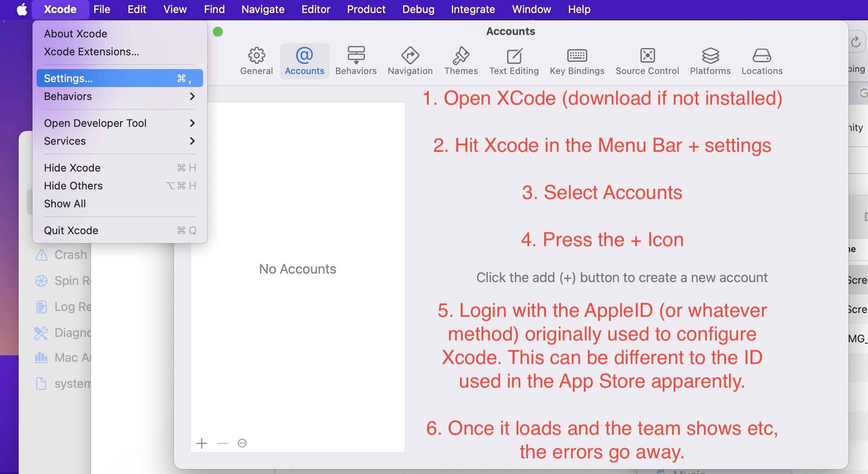Switch to Themes settings
868x474 pixels.
461,61
